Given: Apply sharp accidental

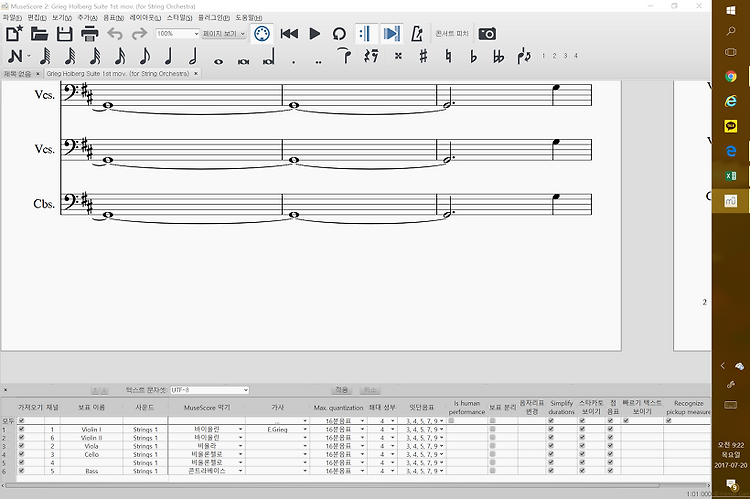Looking at the screenshot, I should click(423, 56).
